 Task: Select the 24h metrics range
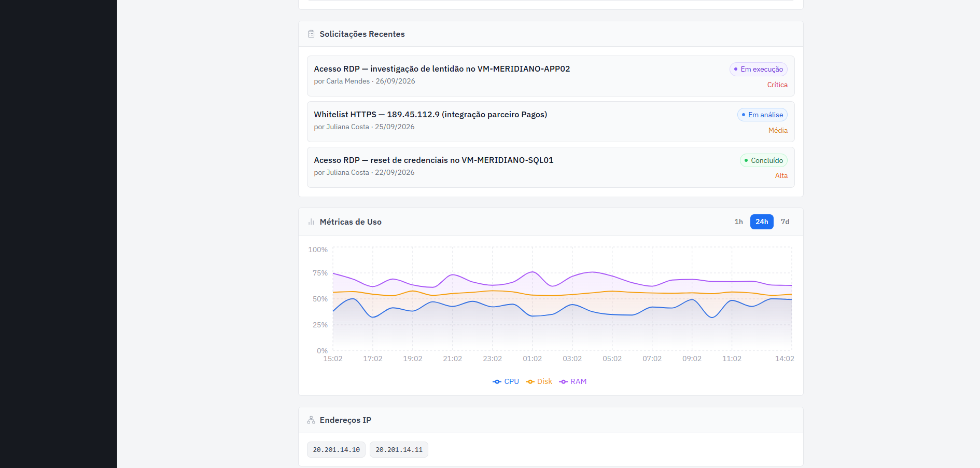coord(762,222)
